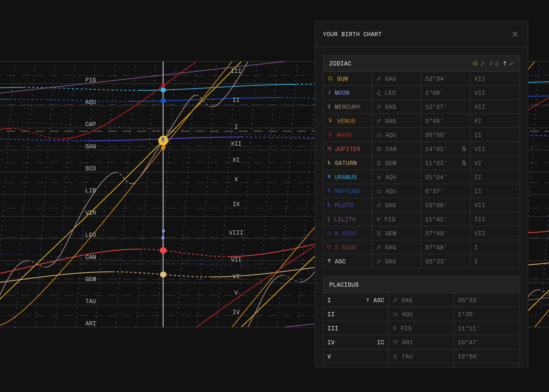Select the MERCURY row label
Viewport: 549px width, 392px height.
(347, 107)
